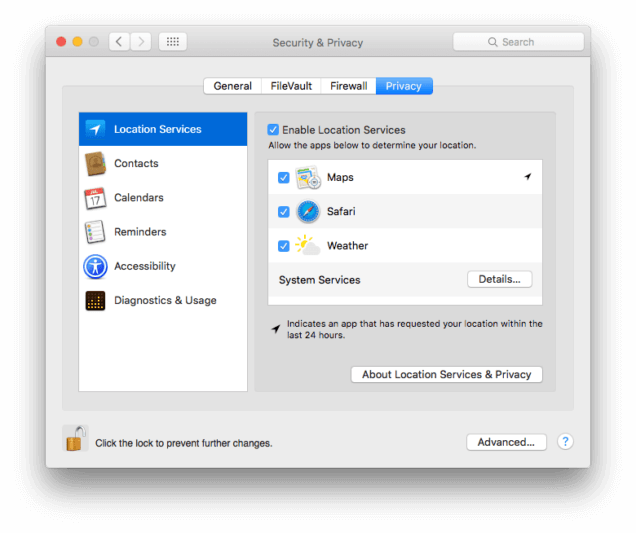636x533 pixels.
Task: Click the Safari compass icon in app list
Action: (x=308, y=211)
